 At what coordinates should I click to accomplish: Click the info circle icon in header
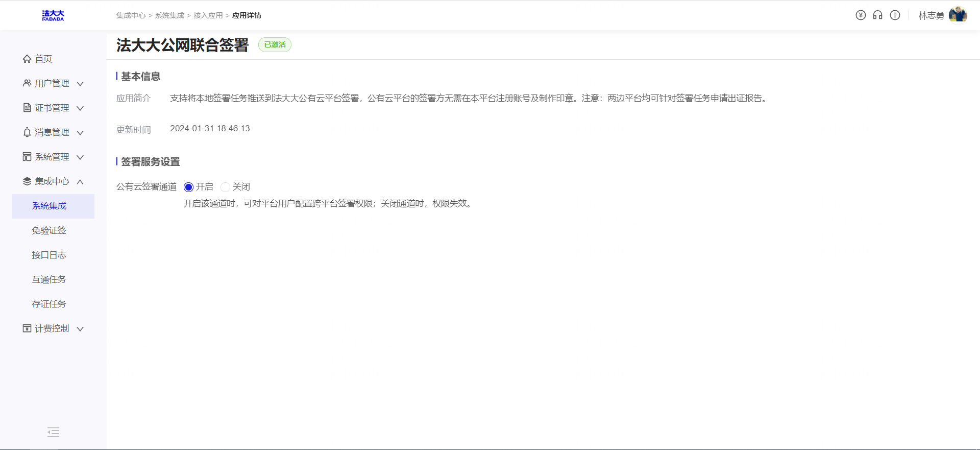click(895, 15)
